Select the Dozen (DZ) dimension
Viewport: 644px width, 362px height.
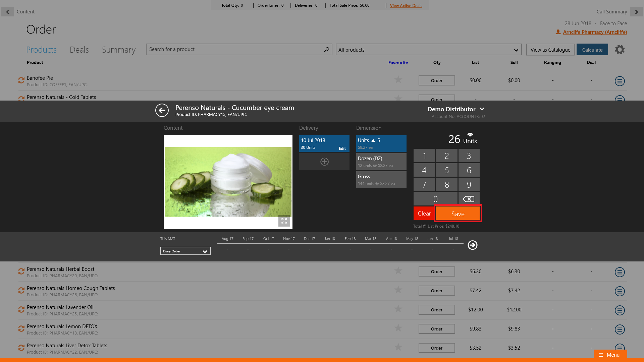(381, 162)
